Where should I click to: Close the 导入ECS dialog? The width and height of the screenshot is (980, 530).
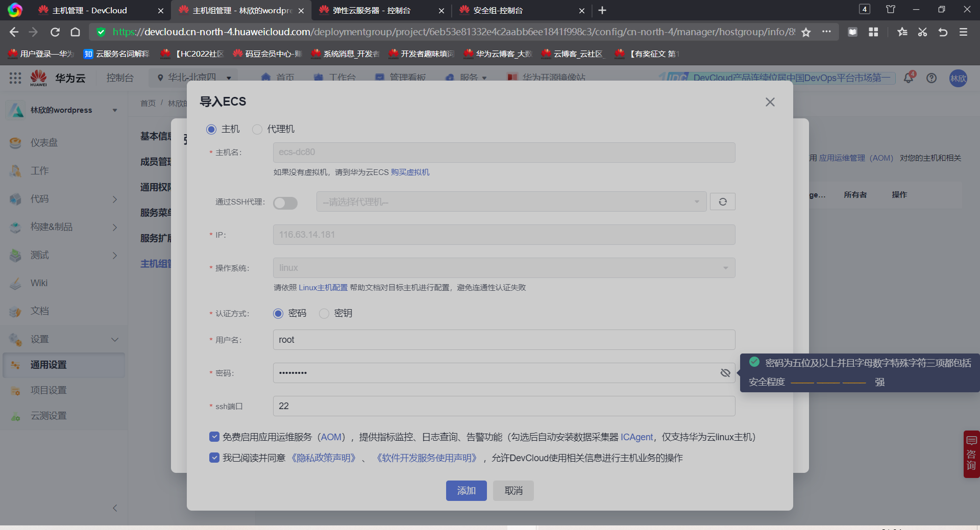pos(770,102)
